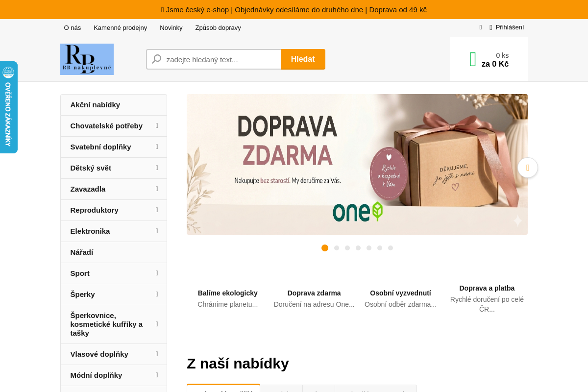Select the seventh carousel dot

click(391, 248)
